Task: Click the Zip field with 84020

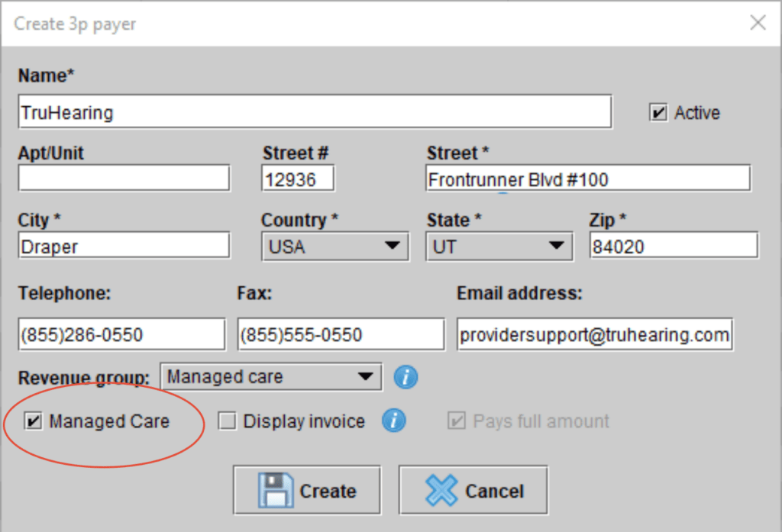Action: [674, 245]
